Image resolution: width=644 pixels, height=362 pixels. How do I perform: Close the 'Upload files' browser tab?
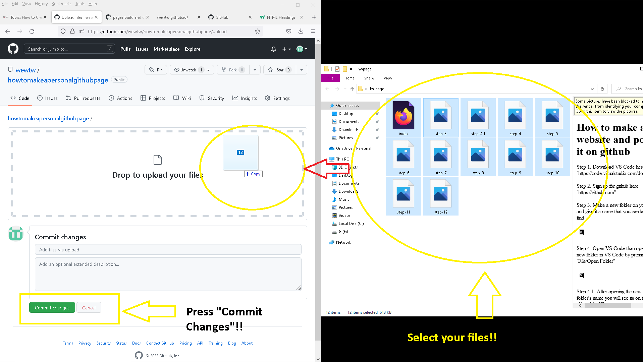click(97, 17)
